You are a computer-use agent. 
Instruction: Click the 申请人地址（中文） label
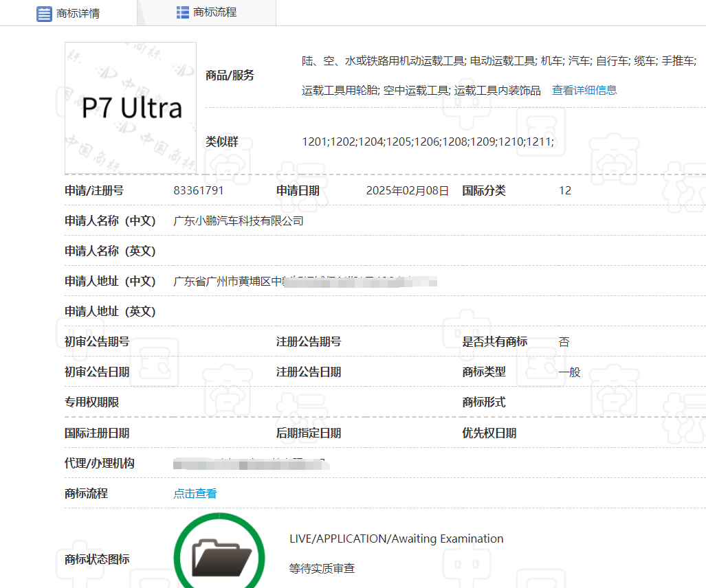click(110, 281)
